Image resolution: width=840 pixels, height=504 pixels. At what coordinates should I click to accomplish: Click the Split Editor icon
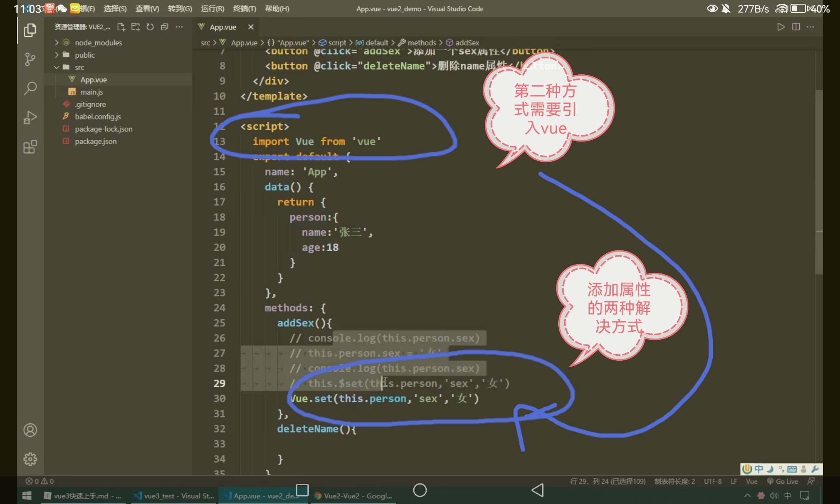(x=795, y=27)
